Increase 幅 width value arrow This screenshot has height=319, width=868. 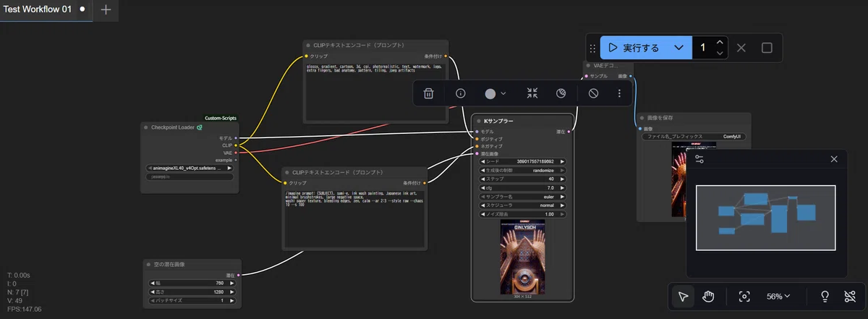click(x=232, y=283)
